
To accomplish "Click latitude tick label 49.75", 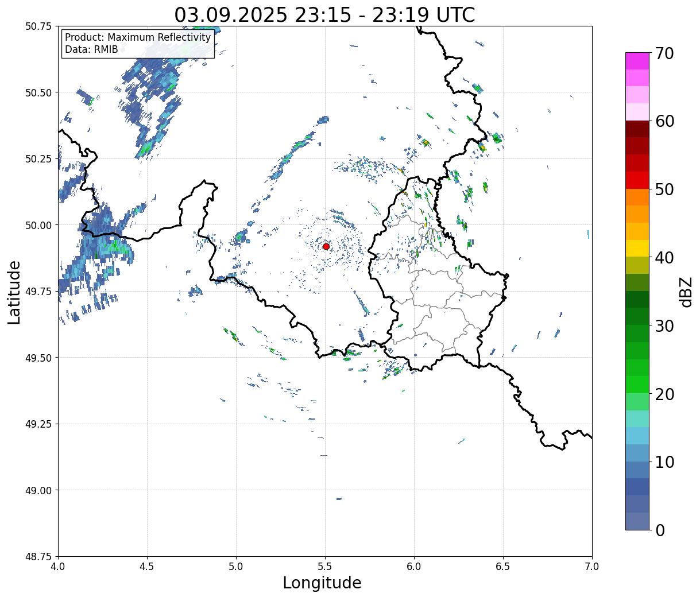I will 38,292.
